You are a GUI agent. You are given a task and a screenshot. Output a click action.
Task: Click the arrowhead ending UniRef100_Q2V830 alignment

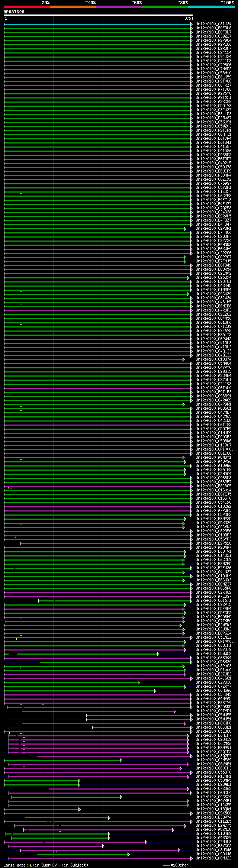point(139,683)
